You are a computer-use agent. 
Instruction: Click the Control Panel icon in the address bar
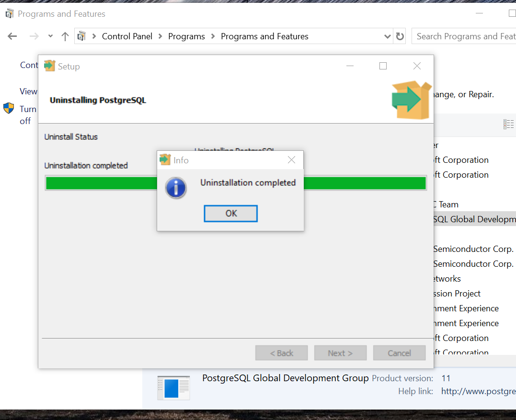(82, 36)
